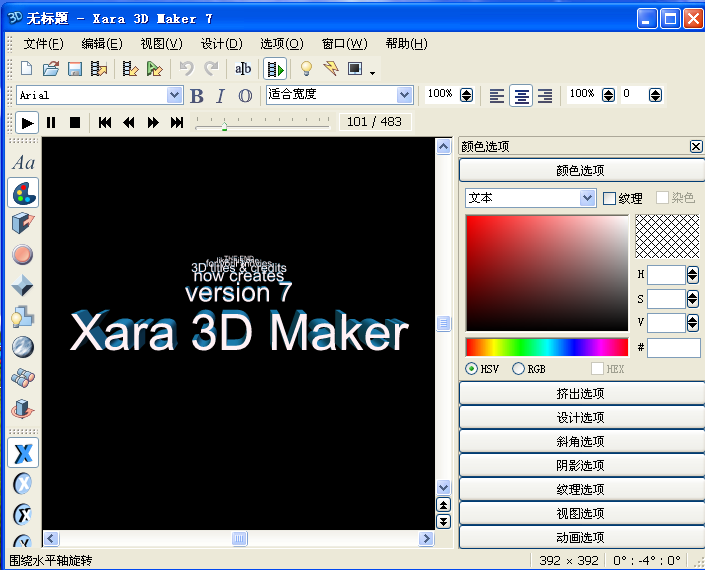
Task: Click the export animation filmstrip icon
Action: (x=99, y=69)
